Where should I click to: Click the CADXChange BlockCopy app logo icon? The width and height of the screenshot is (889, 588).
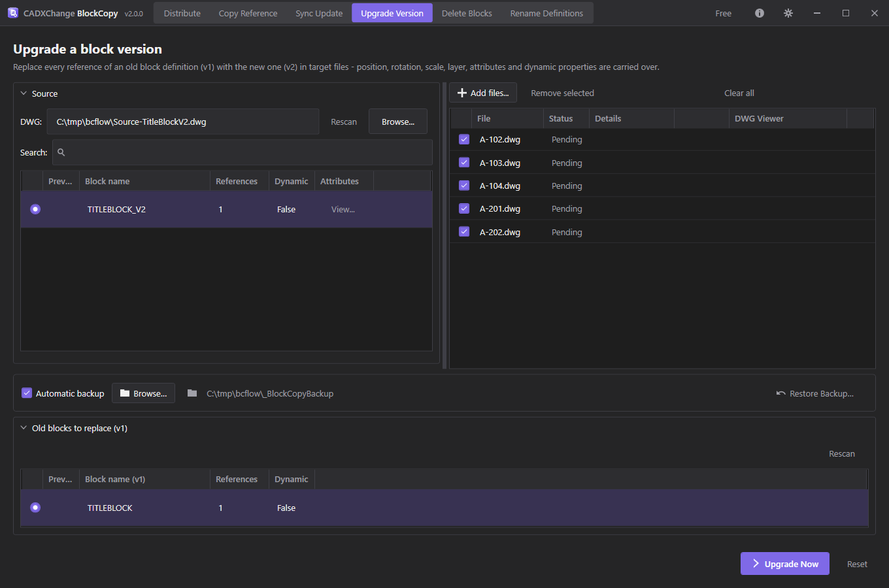[x=12, y=12]
